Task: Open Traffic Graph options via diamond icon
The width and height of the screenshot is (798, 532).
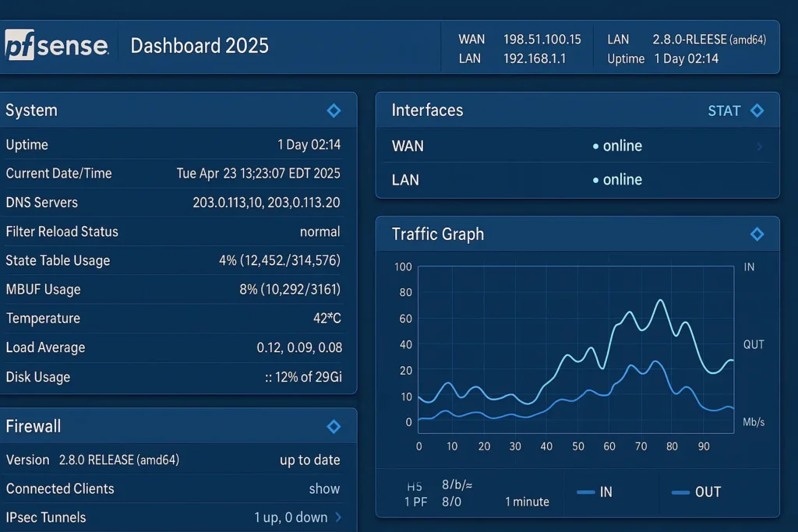Action: (757, 234)
